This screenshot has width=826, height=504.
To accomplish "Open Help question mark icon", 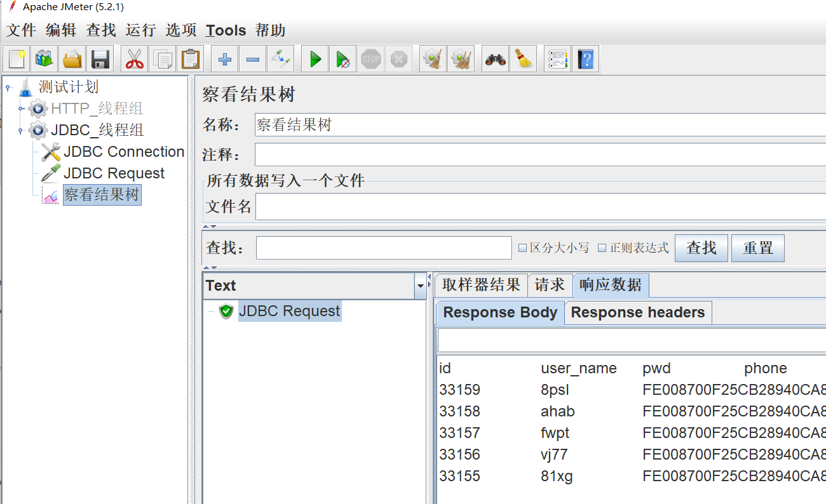I will (x=585, y=60).
